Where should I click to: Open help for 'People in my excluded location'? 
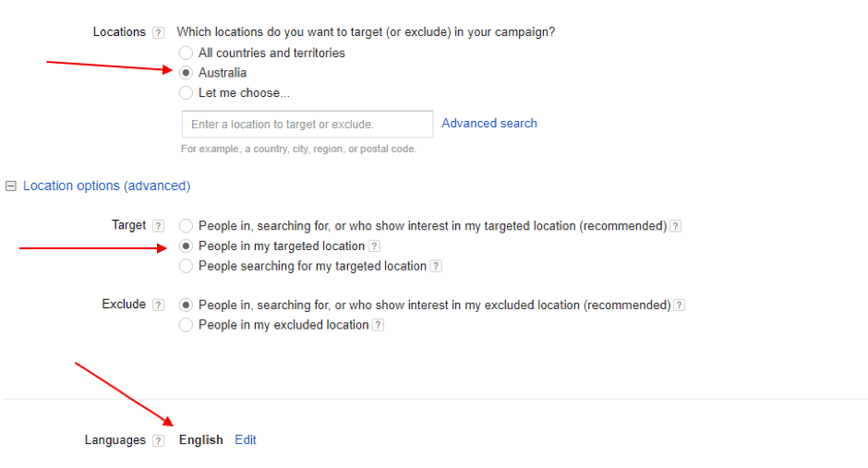(378, 325)
